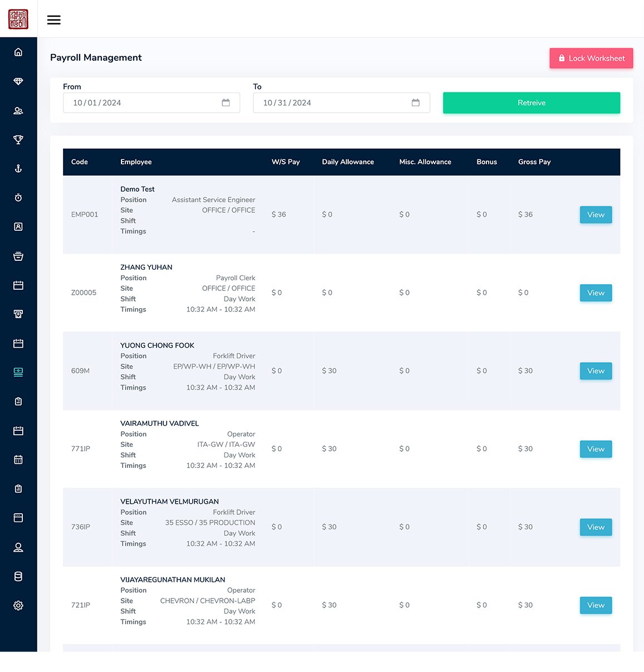
Task: Click the name VAIRAMUTHU VADIVEL
Action: tap(160, 423)
